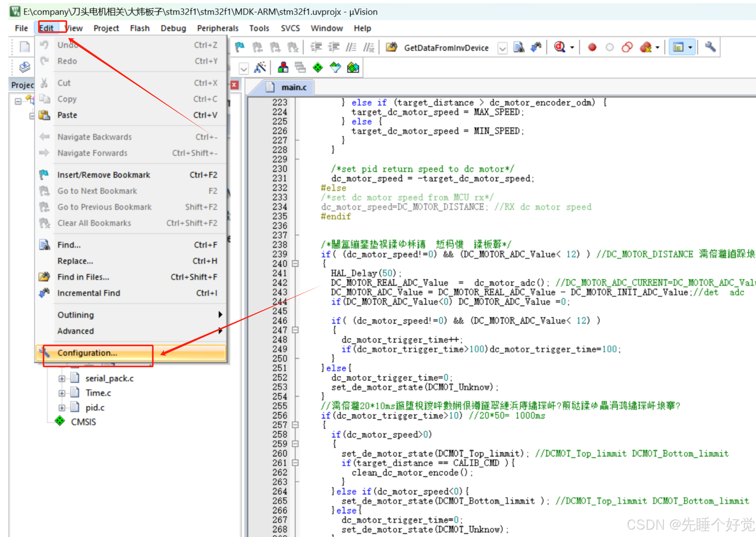756x537 pixels.
Task: Open the find text combo box dropdown
Action: tap(502, 48)
